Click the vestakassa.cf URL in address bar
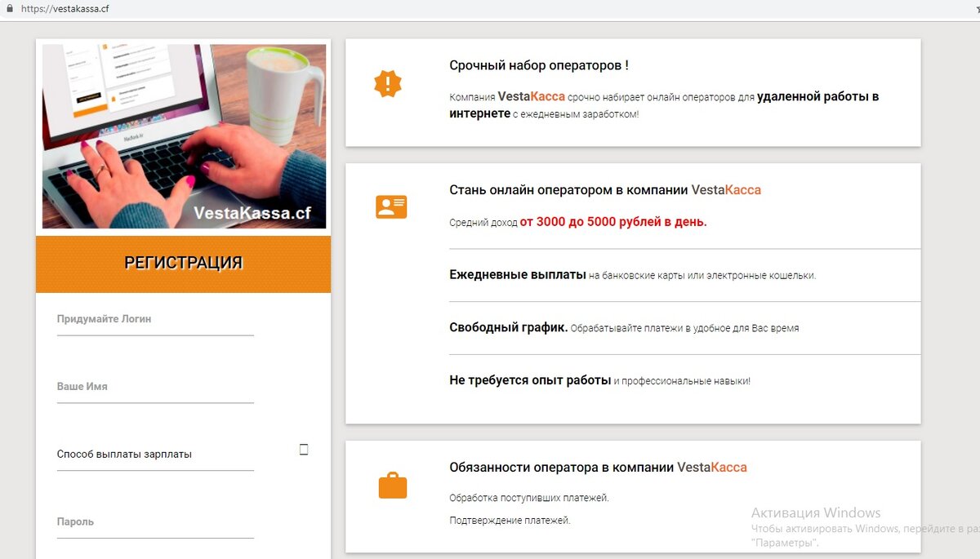Image resolution: width=980 pixels, height=559 pixels. (65, 9)
